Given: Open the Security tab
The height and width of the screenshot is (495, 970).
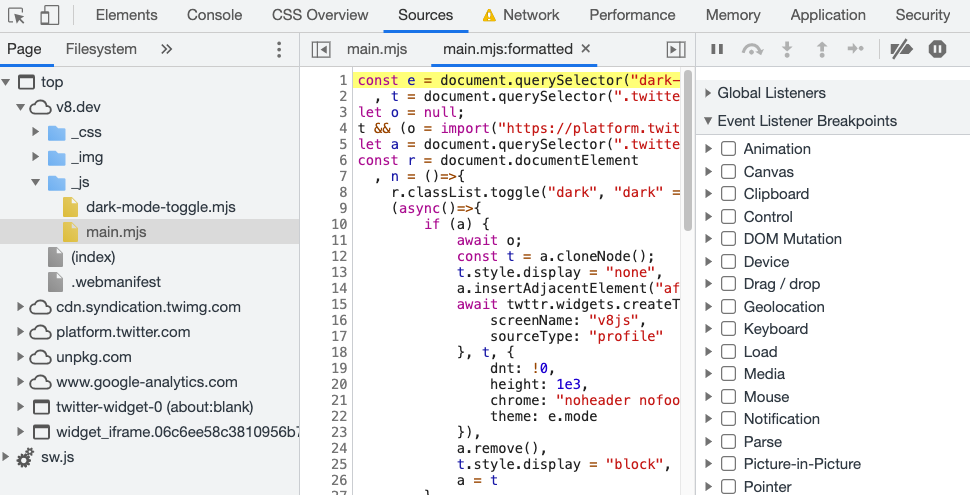Looking at the screenshot, I should pyautogui.click(x=922, y=15).
